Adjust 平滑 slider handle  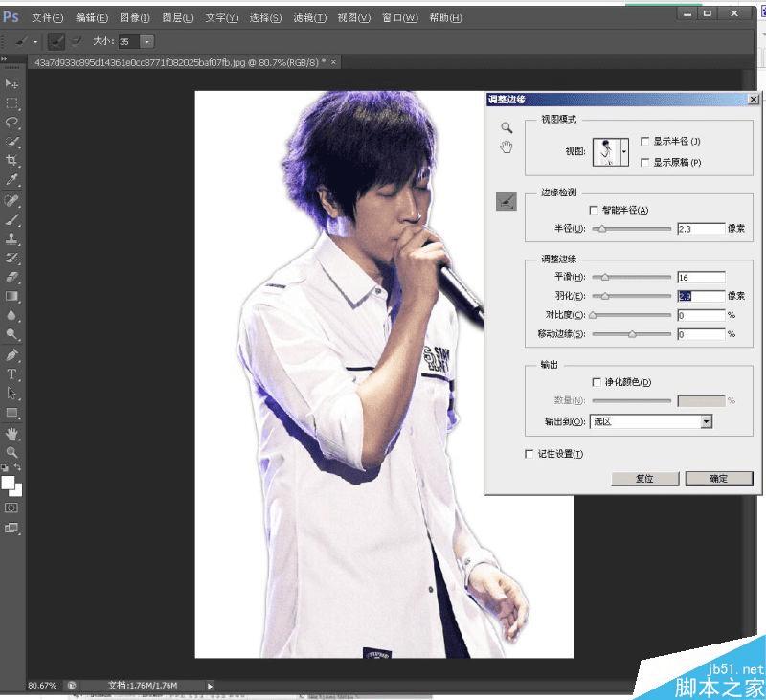click(x=605, y=277)
